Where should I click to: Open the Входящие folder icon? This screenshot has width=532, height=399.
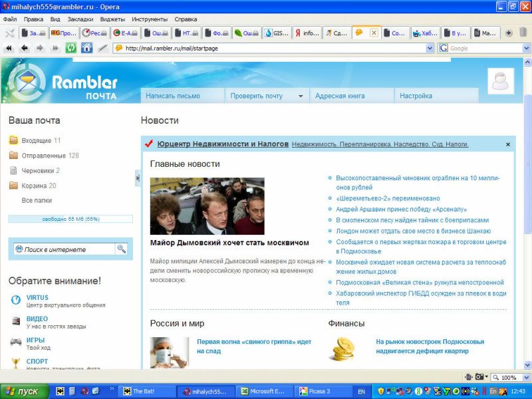tap(13, 140)
